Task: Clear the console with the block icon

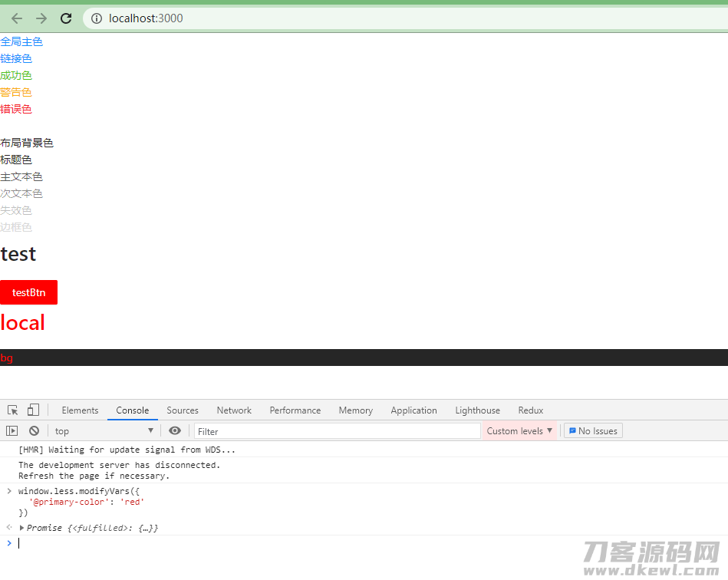Action: click(x=34, y=431)
